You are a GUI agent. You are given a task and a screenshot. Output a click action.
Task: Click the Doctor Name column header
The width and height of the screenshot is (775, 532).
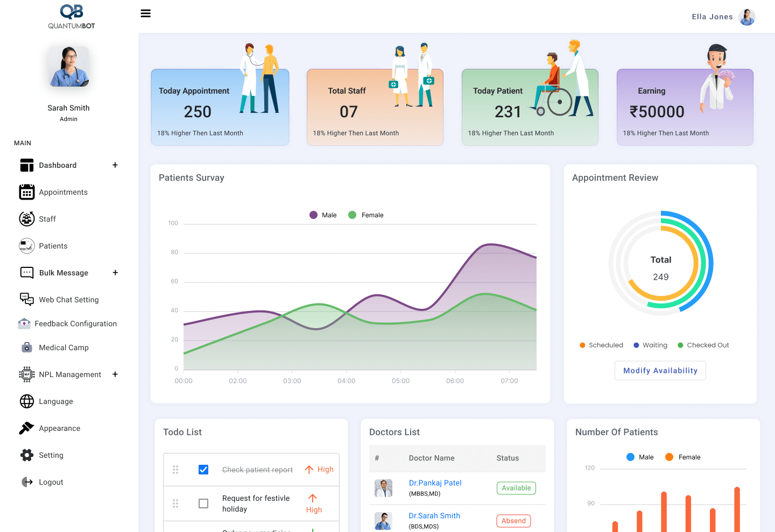(432, 458)
